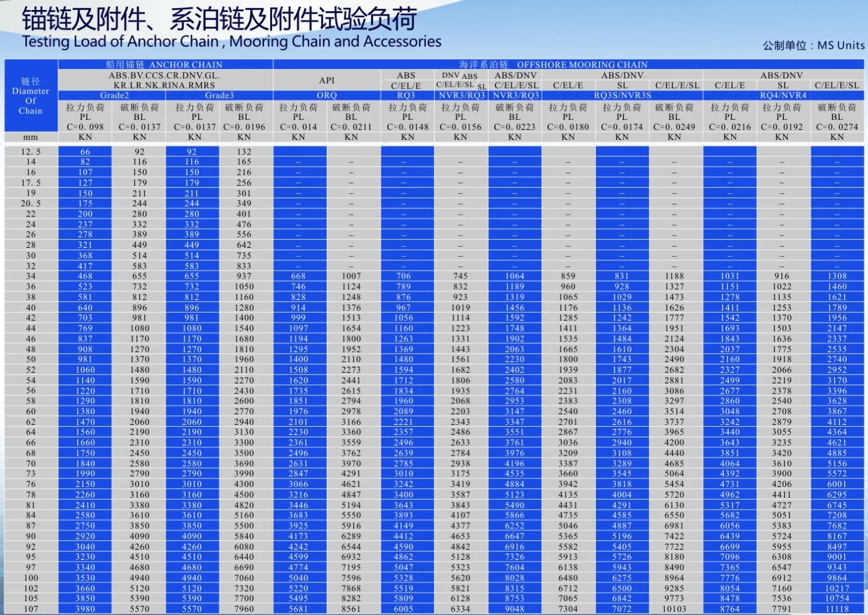This screenshot has height=615, width=868.
Task: Click the Grade3 column group header
Action: click(219, 95)
